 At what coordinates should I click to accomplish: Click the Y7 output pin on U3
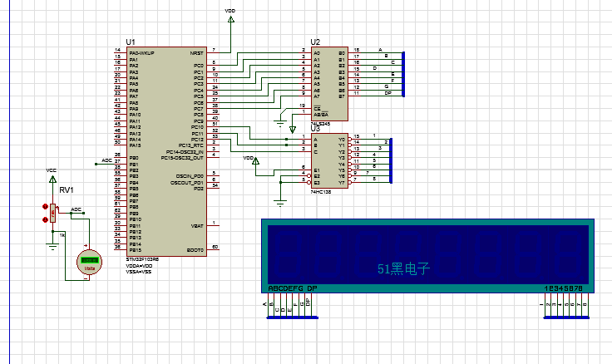354,183
